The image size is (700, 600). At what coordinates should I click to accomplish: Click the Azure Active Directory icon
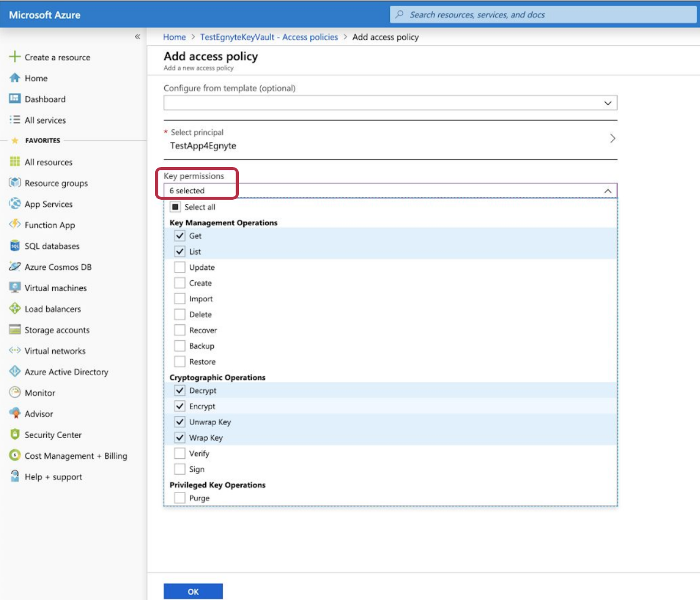point(15,371)
